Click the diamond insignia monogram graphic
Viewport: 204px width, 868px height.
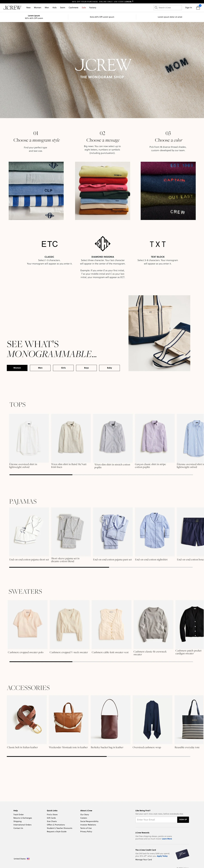point(103,243)
